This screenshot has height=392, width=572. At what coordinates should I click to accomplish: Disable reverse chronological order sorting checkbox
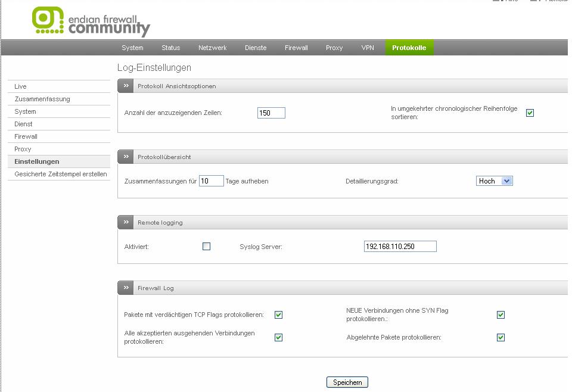(x=530, y=113)
